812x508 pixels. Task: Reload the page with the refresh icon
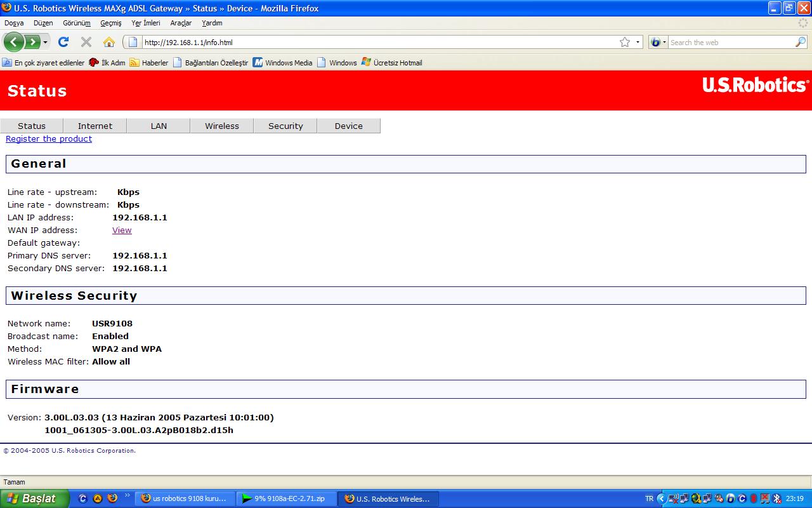(63, 43)
